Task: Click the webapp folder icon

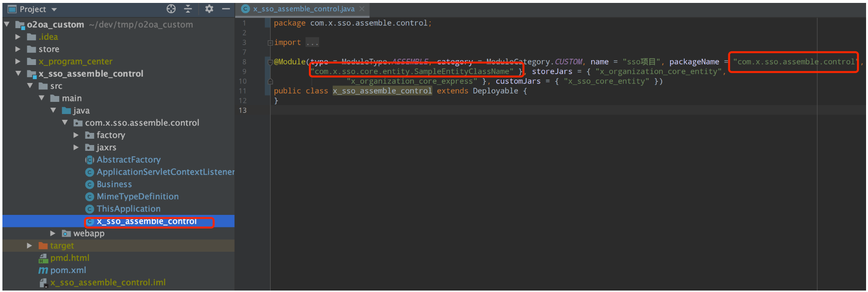Action: (x=66, y=233)
